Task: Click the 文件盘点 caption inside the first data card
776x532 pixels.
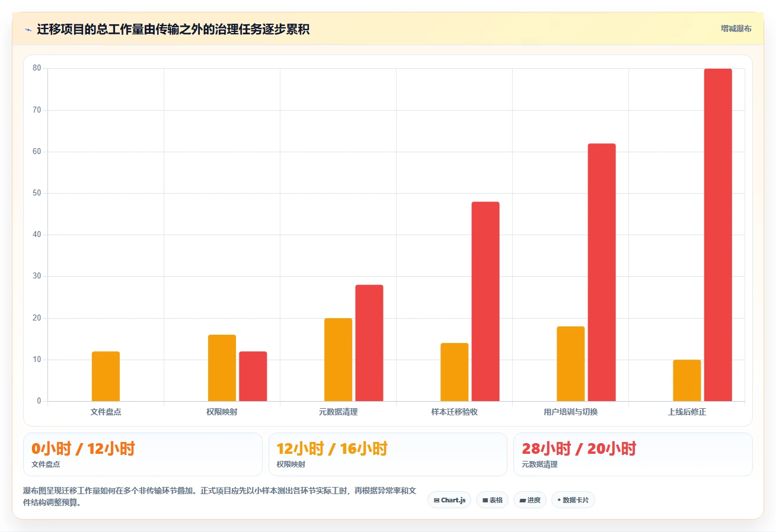Action: 46,464
